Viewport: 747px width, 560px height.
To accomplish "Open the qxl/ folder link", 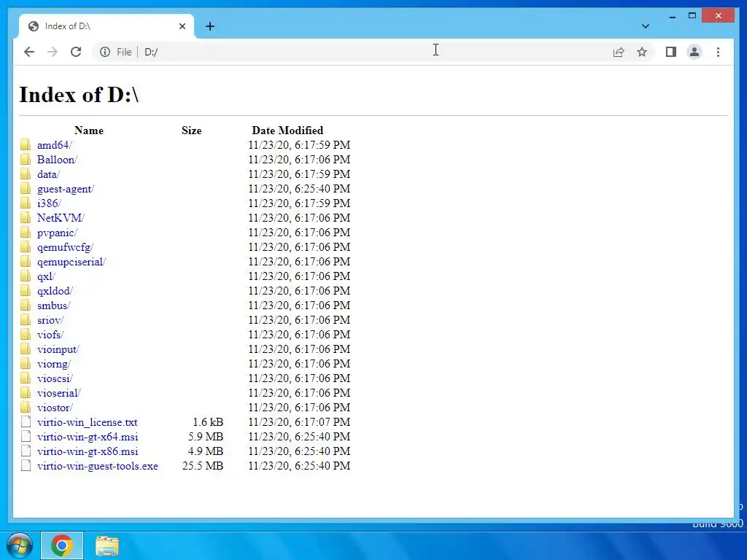I will [x=46, y=276].
